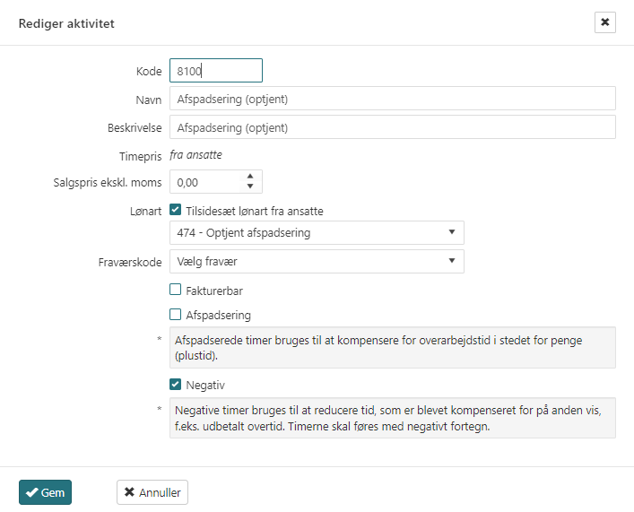Image resolution: width=634 pixels, height=512 pixels.
Task: Click the Salgspris ekskl. moms value field
Action: pos(205,182)
